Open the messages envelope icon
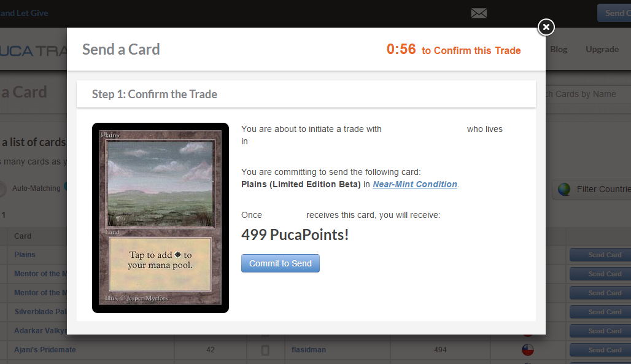Image resolution: width=631 pixels, height=364 pixels. click(x=479, y=14)
